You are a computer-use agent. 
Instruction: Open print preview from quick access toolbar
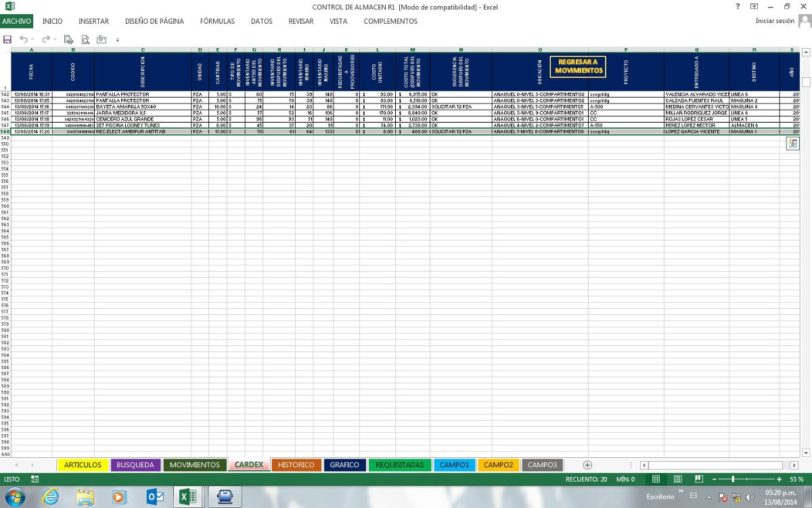(x=85, y=39)
